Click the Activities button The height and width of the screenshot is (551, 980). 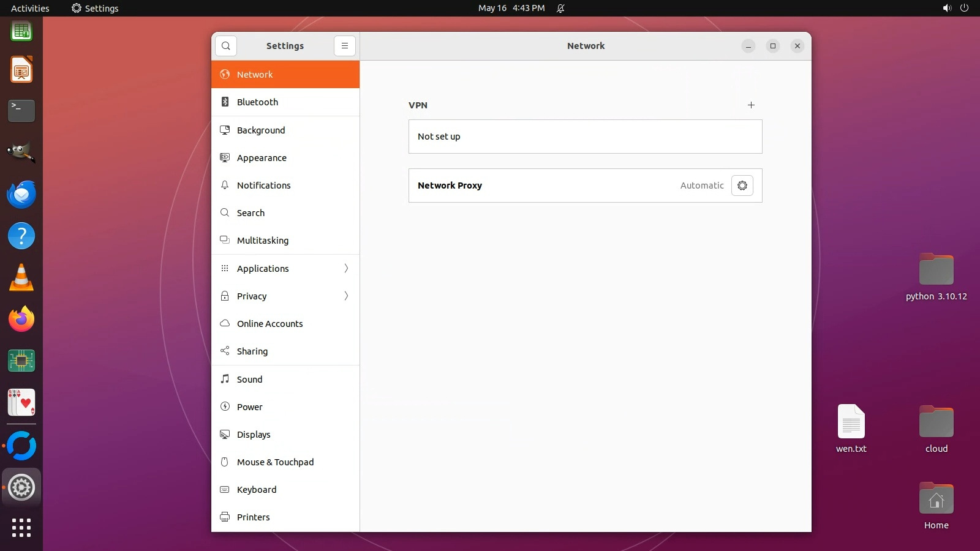(30, 9)
